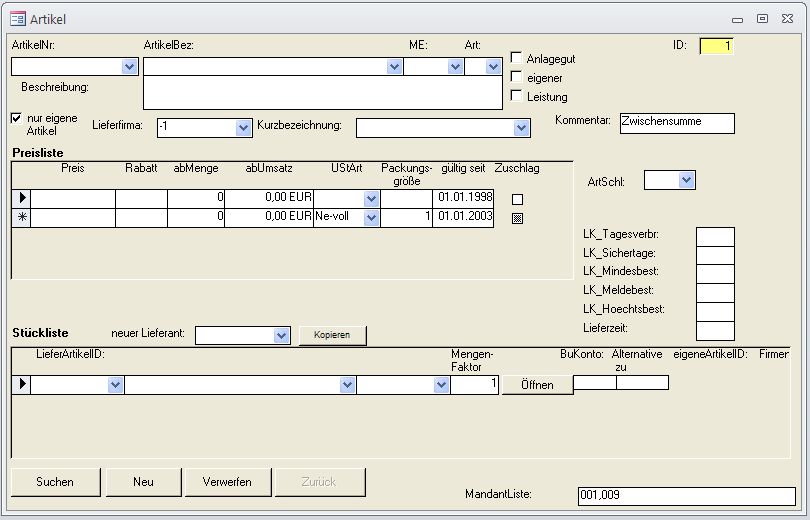810x520 pixels.
Task: Click the BuKonto field in Stückliste
Action: pos(595,383)
